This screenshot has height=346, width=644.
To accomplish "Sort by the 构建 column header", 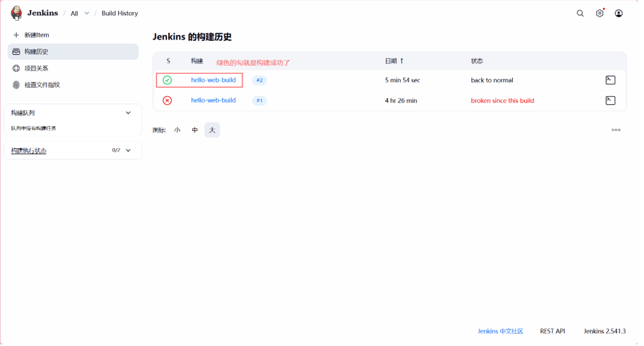I will click(197, 61).
